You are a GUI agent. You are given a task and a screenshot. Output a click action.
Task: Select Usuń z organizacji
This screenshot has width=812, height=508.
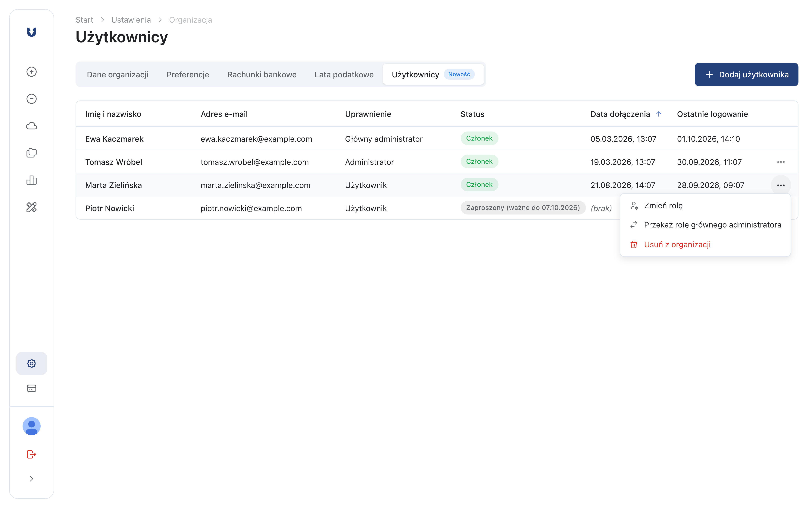(705, 245)
